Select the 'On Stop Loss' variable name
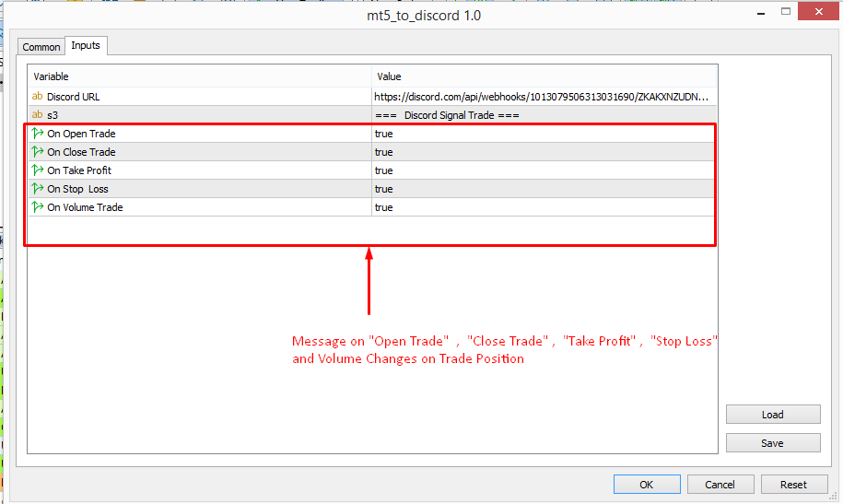This screenshot has width=843, height=504. coord(77,189)
